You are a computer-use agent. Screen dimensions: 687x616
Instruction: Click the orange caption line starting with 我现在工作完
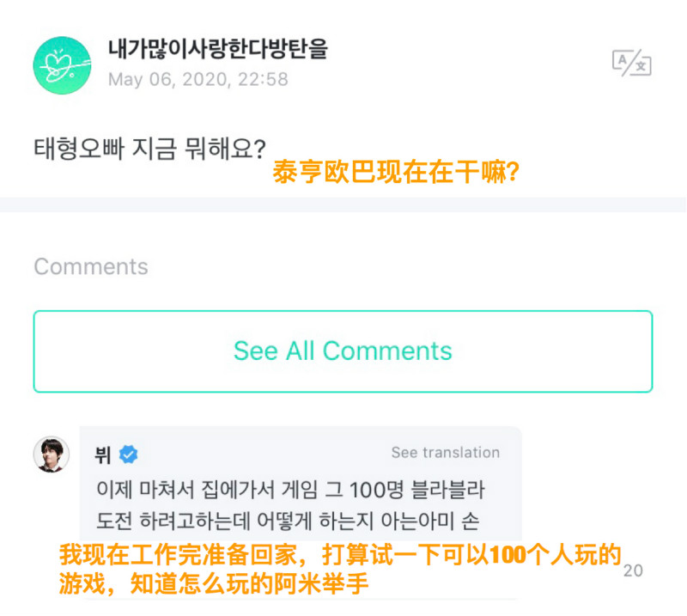(x=339, y=556)
